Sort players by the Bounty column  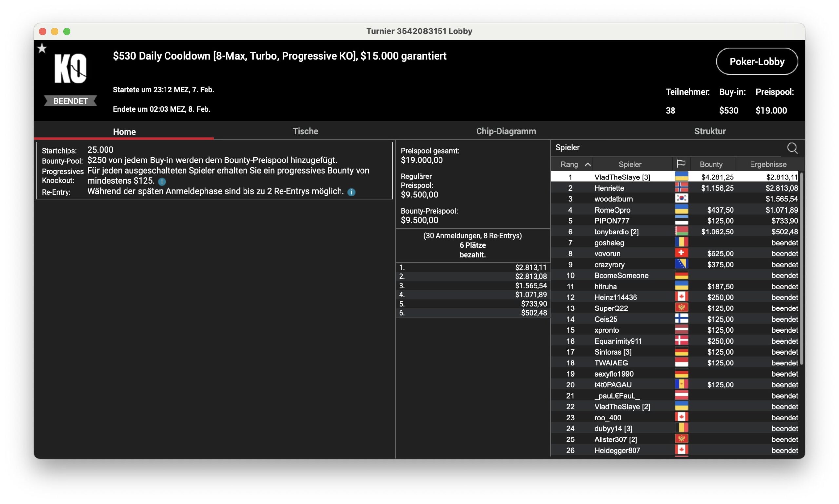click(711, 164)
